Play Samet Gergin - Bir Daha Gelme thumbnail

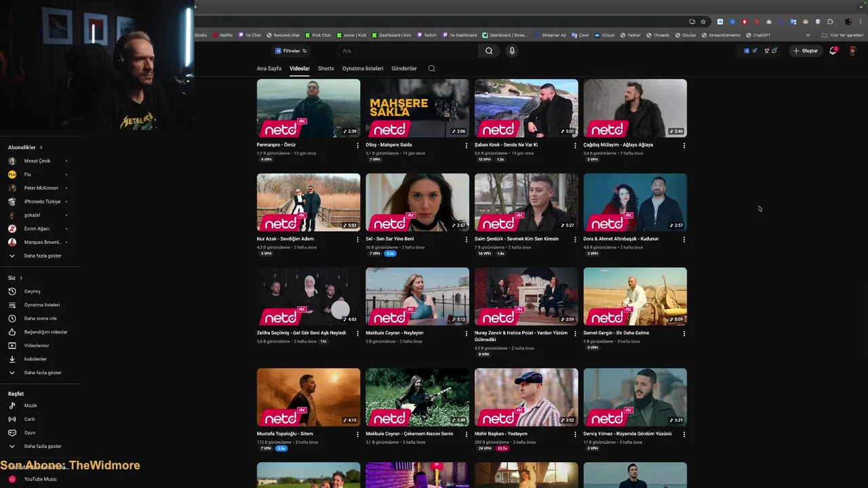point(635,297)
